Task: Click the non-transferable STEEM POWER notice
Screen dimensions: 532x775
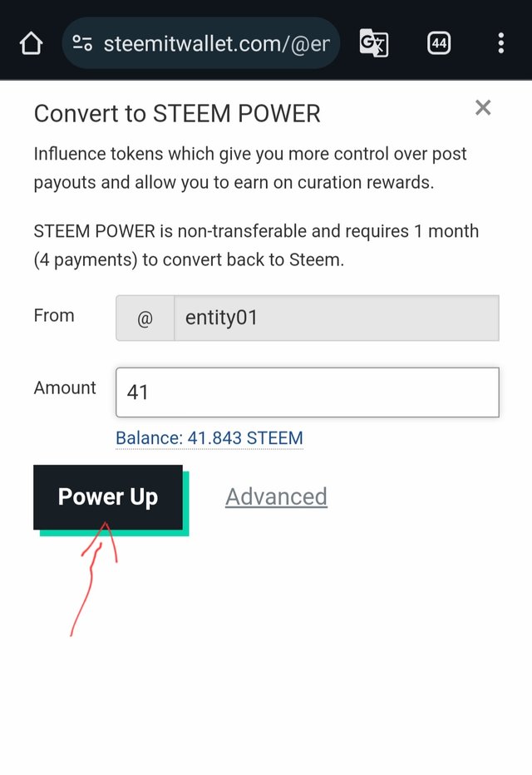Action: (x=256, y=245)
